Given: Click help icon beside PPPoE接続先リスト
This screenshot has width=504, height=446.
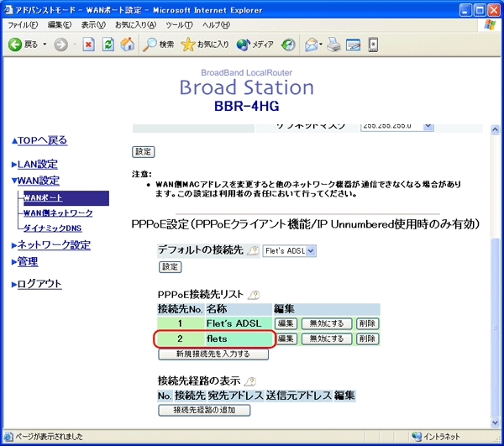Looking at the screenshot, I should (x=255, y=294).
